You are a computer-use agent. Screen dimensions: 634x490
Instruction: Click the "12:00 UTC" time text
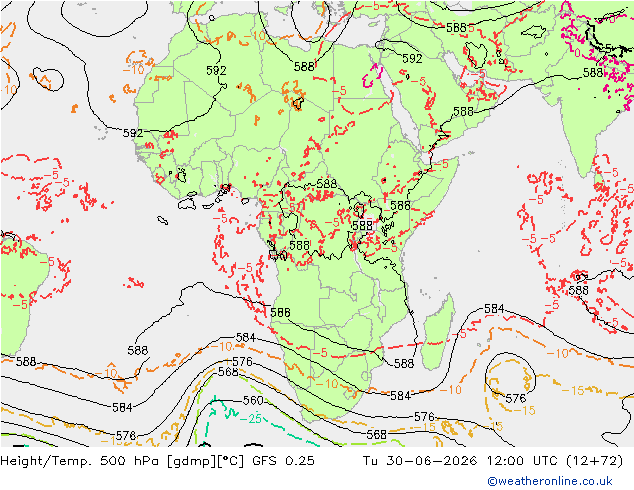point(522,461)
